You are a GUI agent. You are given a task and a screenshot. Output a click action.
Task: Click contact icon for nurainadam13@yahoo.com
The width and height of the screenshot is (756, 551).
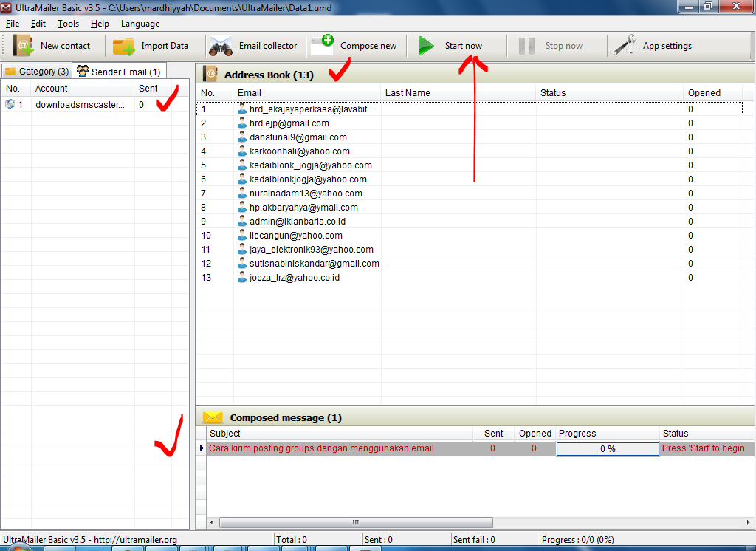(x=242, y=193)
